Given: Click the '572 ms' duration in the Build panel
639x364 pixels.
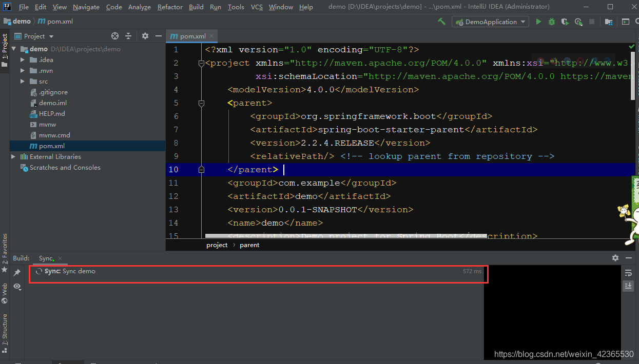Looking at the screenshot, I should pos(472,271).
